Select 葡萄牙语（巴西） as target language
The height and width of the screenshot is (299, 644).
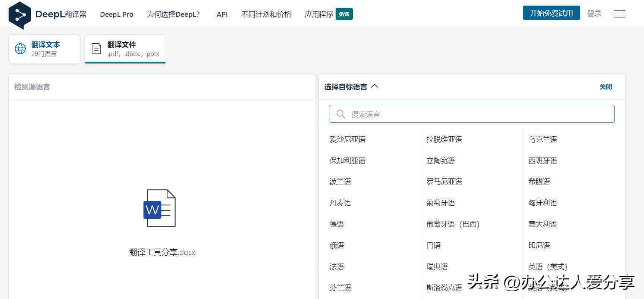453,224
